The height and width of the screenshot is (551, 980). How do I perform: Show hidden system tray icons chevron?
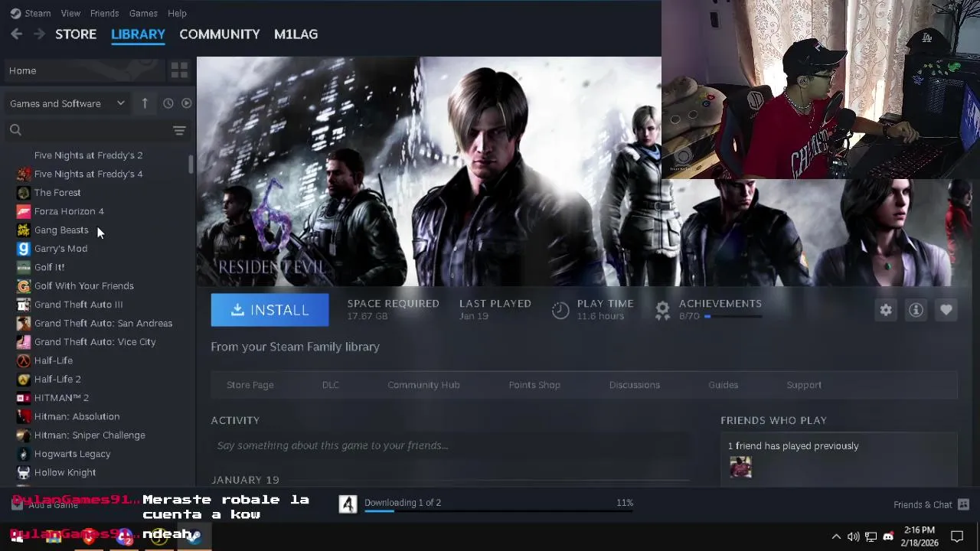point(836,536)
